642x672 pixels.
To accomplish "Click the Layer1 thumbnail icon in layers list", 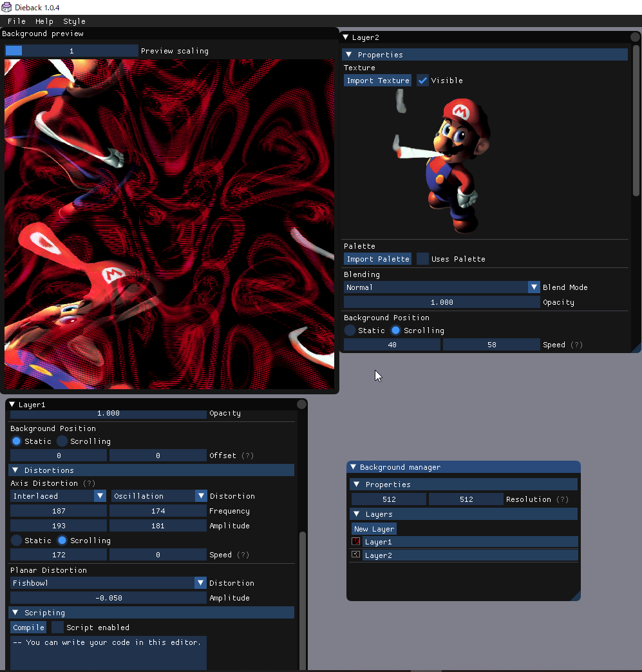I will click(x=356, y=542).
